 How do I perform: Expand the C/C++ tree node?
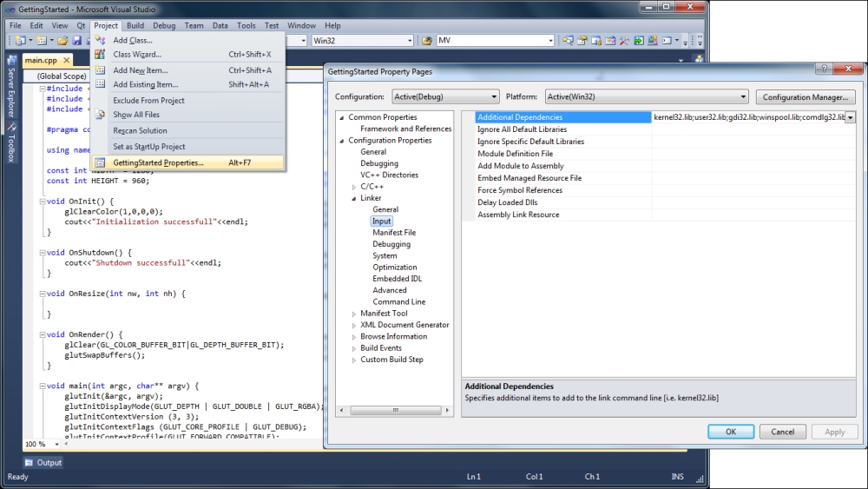tap(354, 188)
